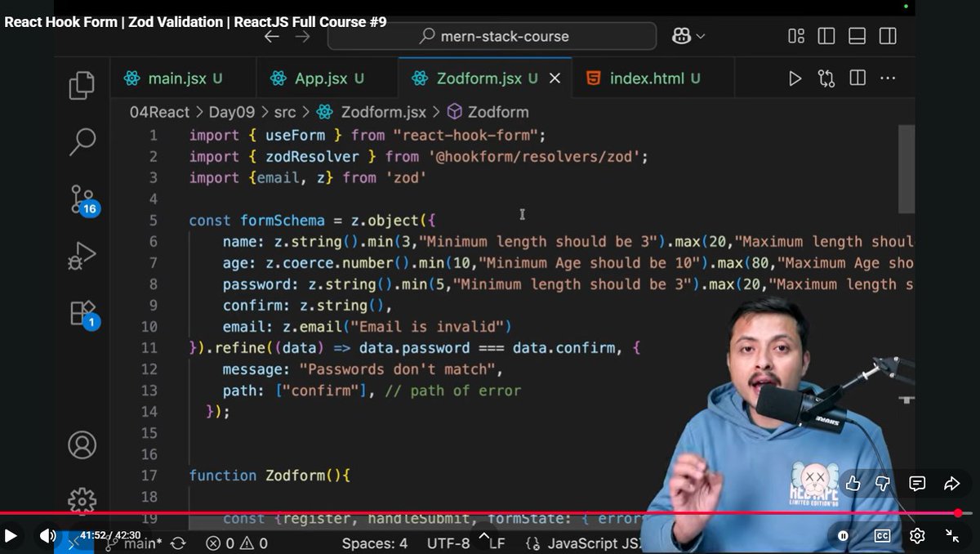Screen dimensions: 980x554
Task: Change Spaces: 4 indentation setting
Action: click(375, 543)
